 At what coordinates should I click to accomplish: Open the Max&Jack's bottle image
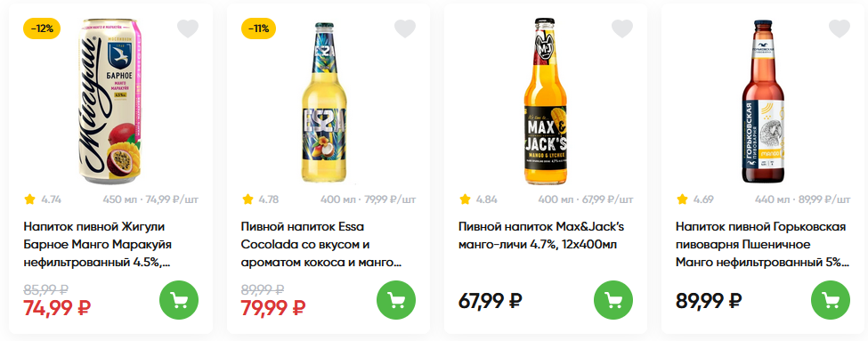545,101
